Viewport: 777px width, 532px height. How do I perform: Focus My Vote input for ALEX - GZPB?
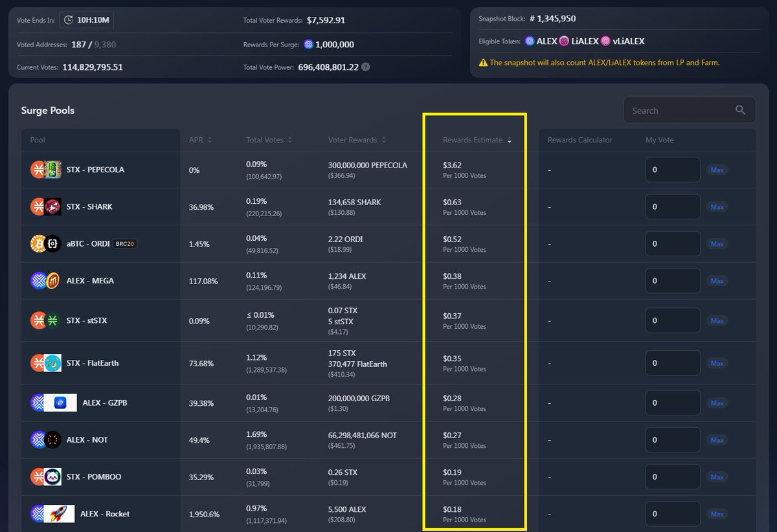tap(673, 403)
